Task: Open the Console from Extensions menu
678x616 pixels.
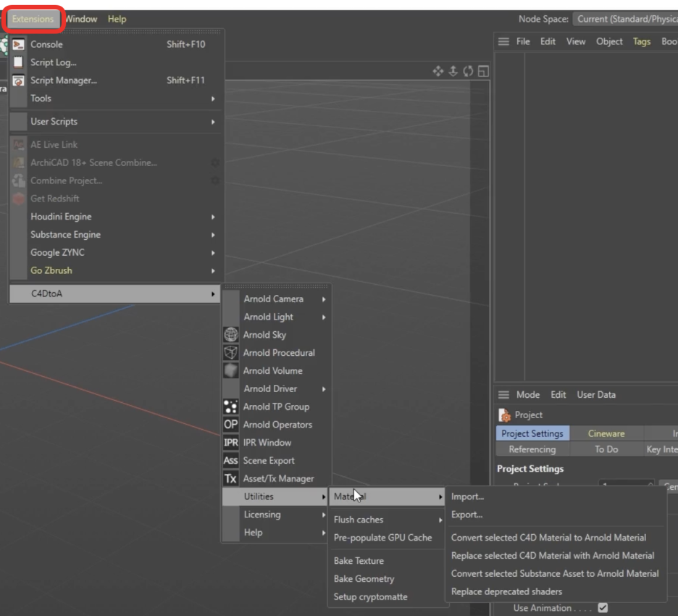Action: tap(117, 44)
